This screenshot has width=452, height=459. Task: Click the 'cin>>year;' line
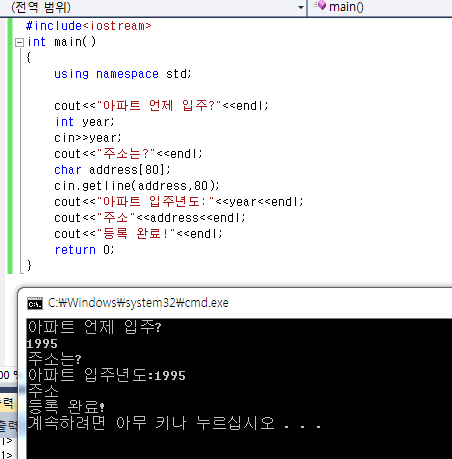click(x=88, y=138)
